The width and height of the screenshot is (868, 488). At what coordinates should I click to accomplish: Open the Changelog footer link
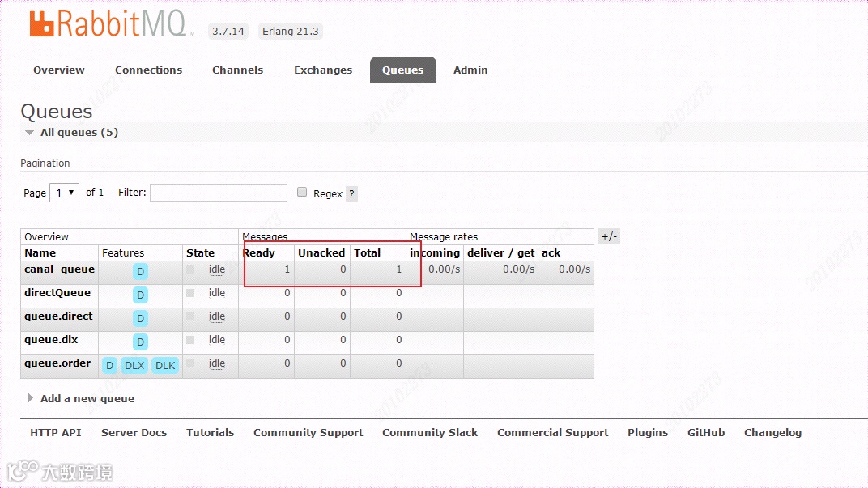point(772,433)
